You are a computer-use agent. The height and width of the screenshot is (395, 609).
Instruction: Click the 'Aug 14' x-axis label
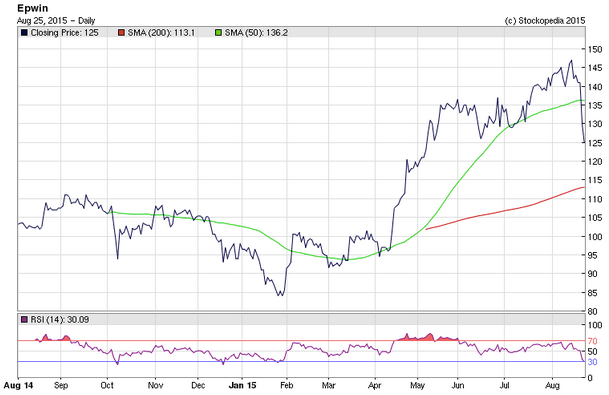click(18, 385)
